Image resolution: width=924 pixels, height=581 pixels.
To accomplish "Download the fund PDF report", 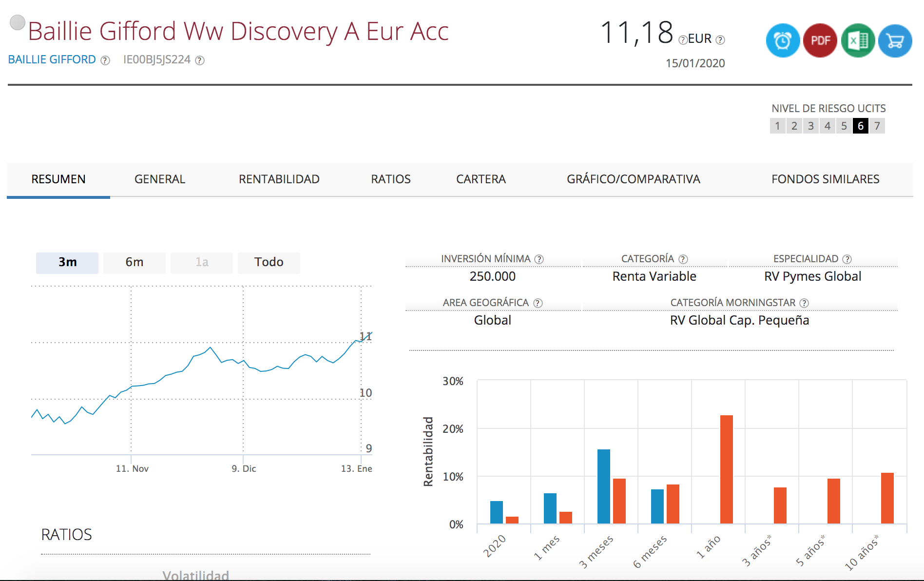I will coord(820,41).
